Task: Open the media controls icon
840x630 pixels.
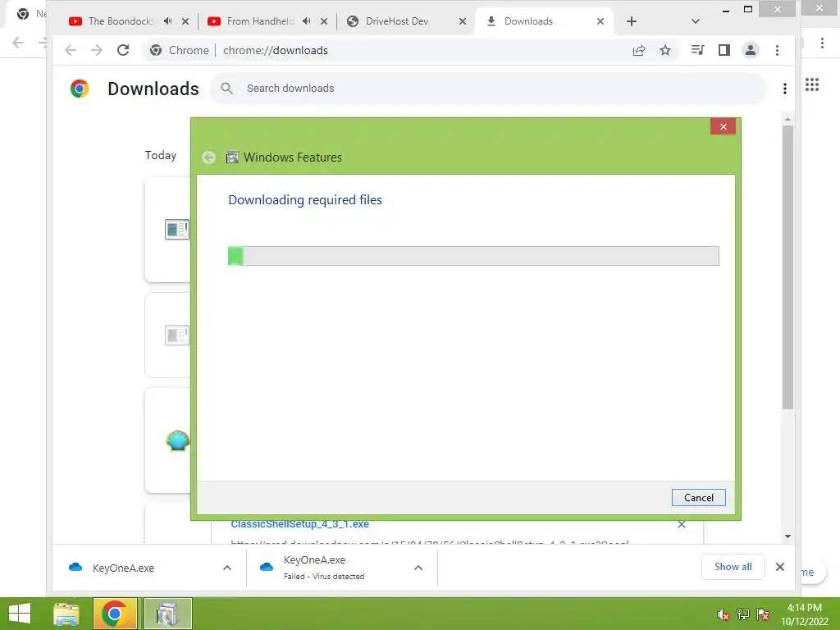Action: (697, 50)
